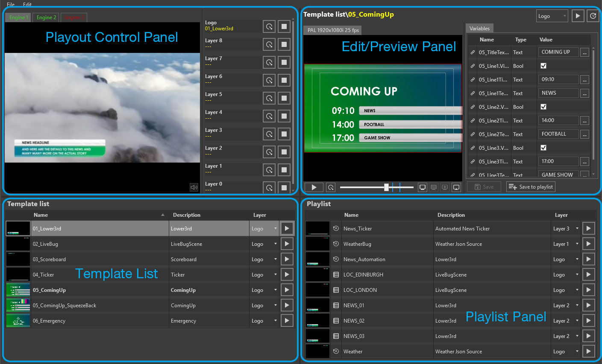Click the link icon next to 05_TitleTex variable

coord(473,52)
